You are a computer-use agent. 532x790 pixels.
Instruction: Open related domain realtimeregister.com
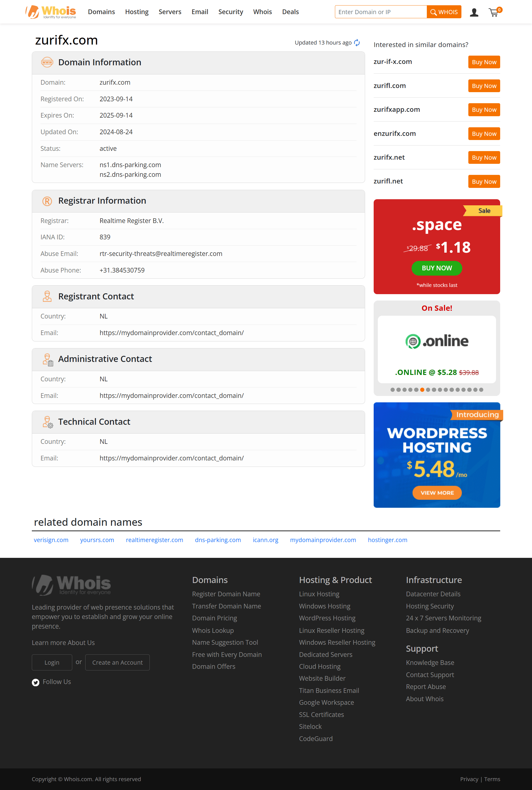pos(154,540)
